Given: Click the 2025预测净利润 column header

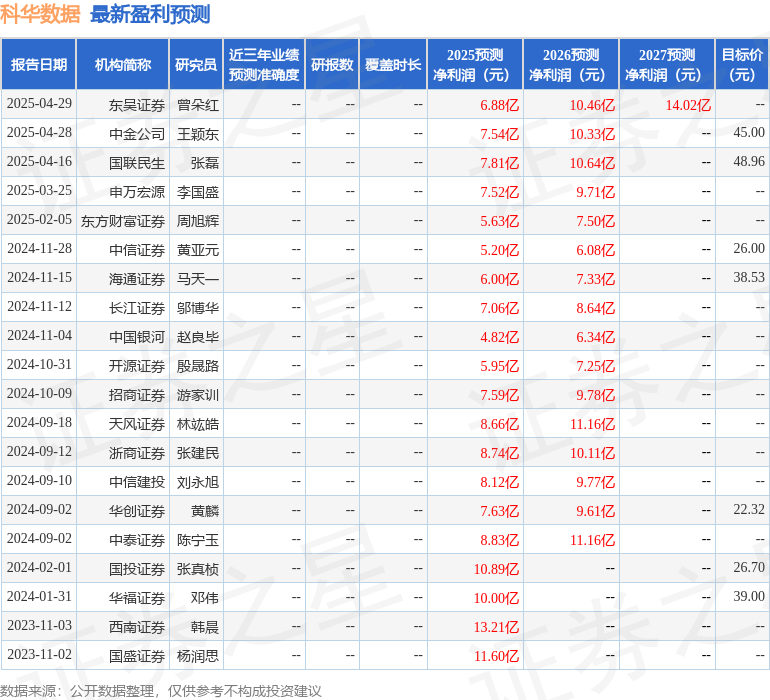Looking at the screenshot, I should click(x=474, y=65).
